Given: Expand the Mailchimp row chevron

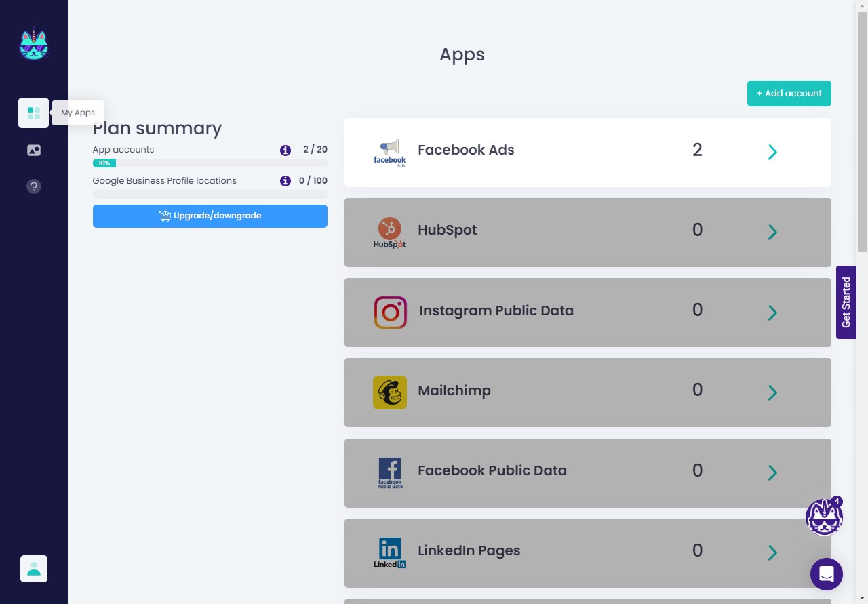Looking at the screenshot, I should click(x=772, y=392).
